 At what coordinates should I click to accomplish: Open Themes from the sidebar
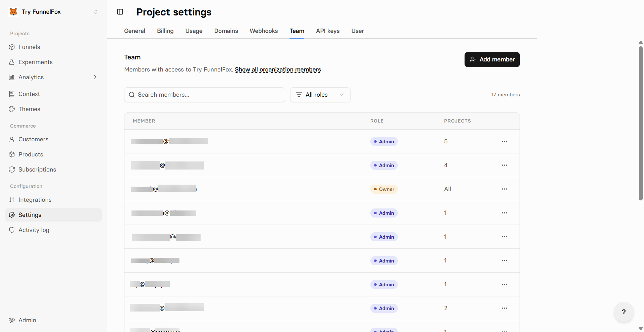[x=54, y=109]
